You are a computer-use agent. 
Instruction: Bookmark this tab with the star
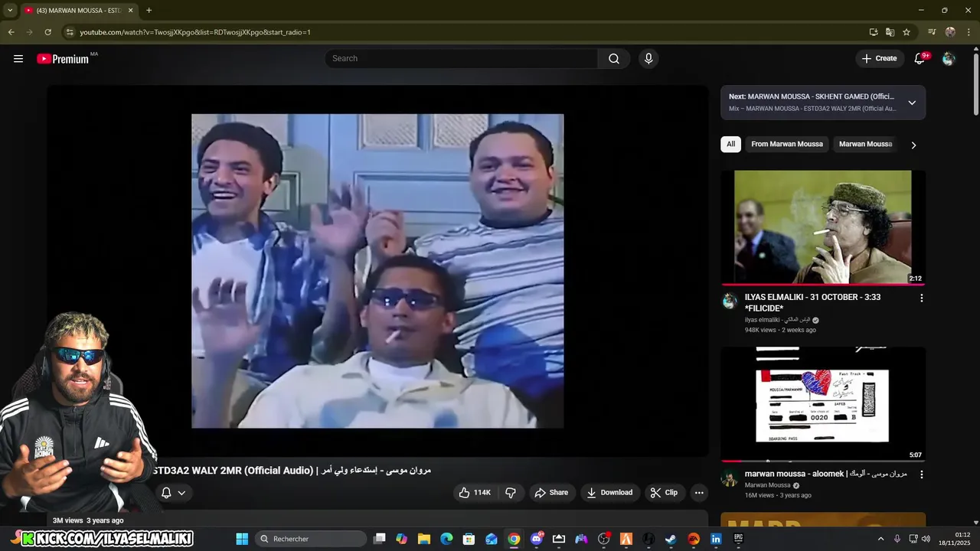[x=906, y=32]
